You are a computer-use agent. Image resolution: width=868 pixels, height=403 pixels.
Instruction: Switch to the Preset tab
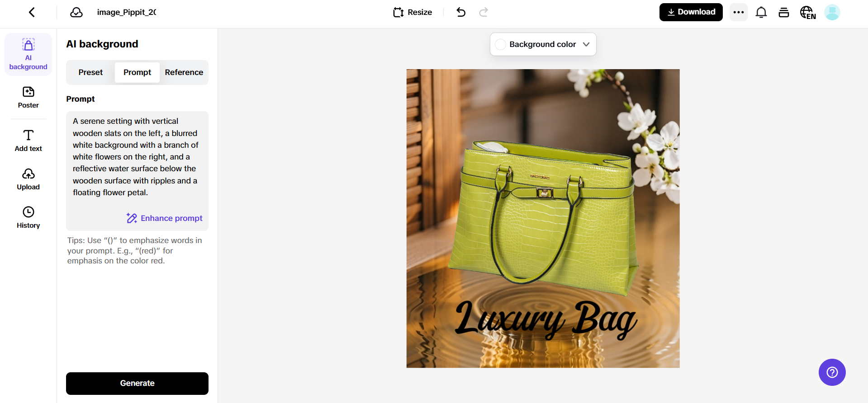point(90,72)
